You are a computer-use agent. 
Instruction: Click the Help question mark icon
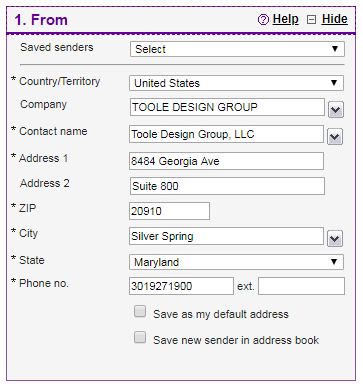tap(263, 20)
